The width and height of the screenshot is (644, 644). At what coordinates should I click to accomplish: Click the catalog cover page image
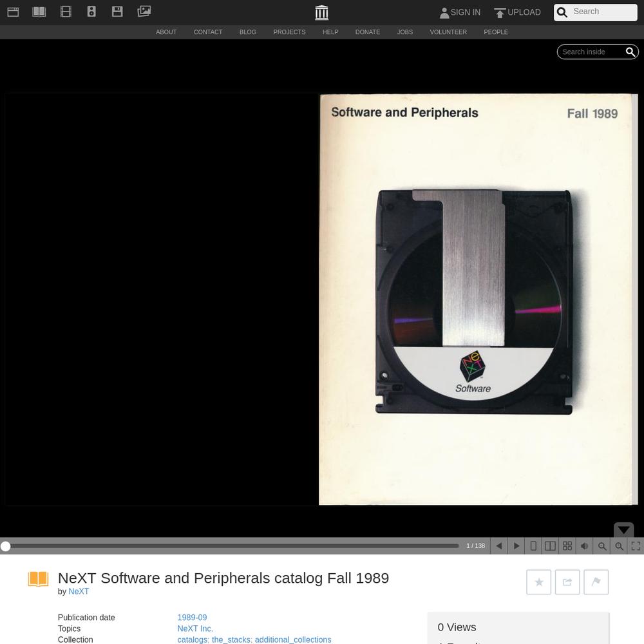click(477, 299)
